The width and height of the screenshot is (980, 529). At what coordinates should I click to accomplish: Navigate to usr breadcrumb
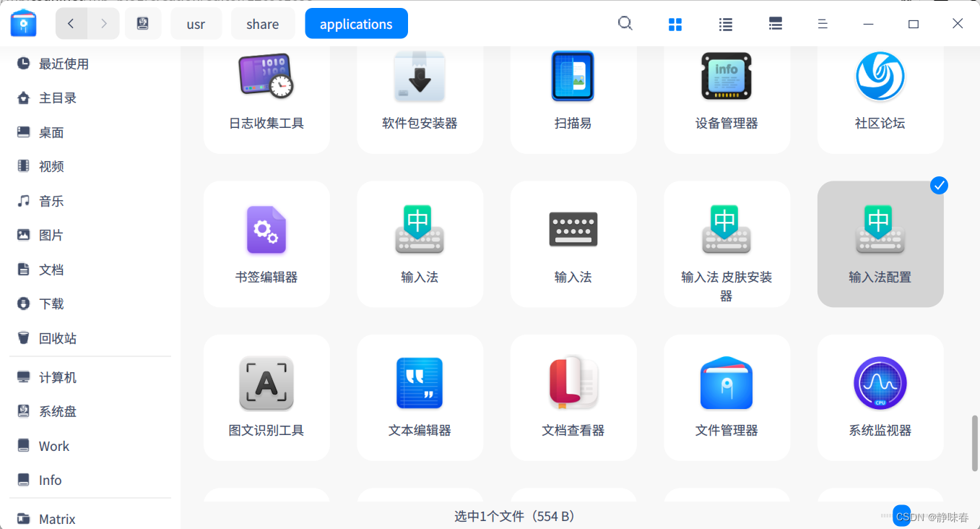(196, 23)
